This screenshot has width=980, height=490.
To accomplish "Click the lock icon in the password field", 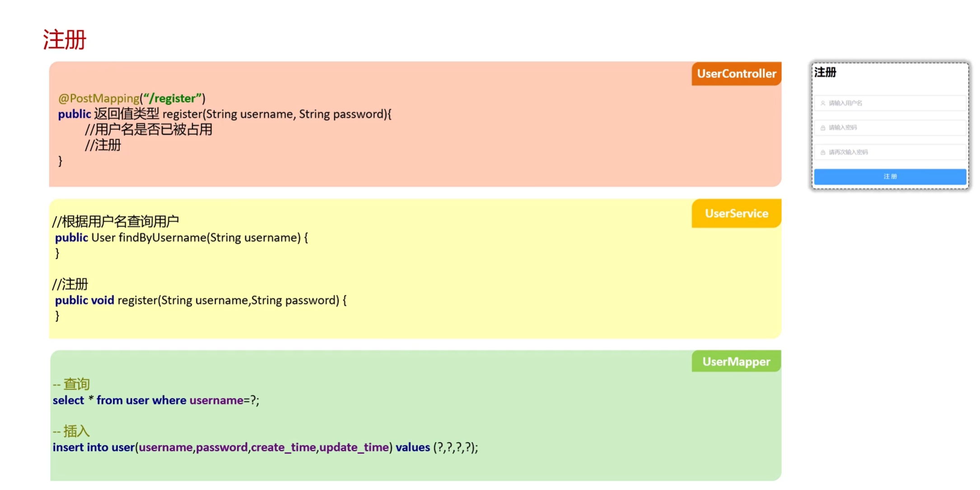I will 823,128.
